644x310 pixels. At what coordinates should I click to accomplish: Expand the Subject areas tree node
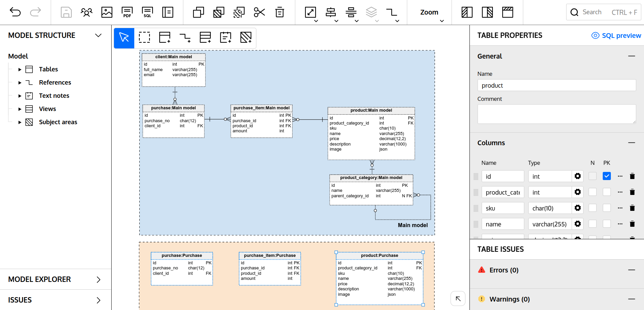click(20, 122)
